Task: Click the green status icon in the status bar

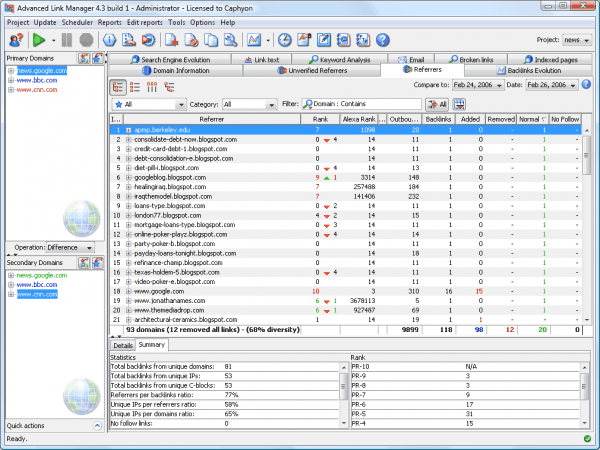Action: coord(586,438)
